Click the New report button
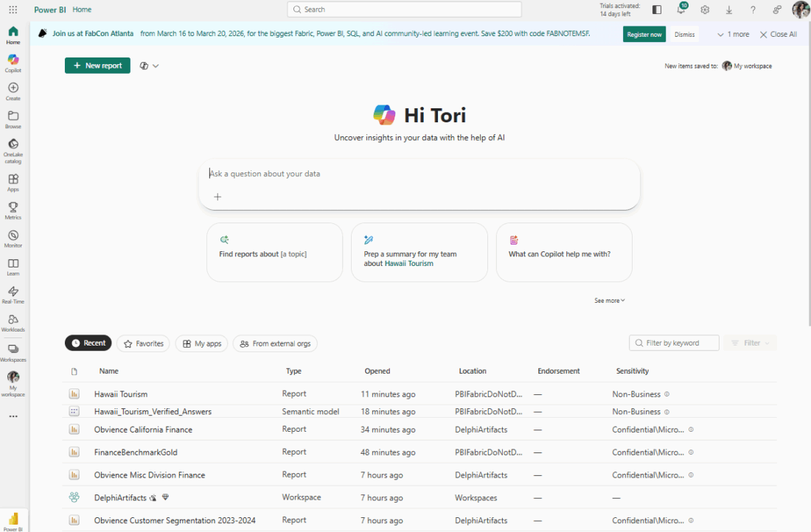This screenshot has height=532, width=811. tap(97, 66)
